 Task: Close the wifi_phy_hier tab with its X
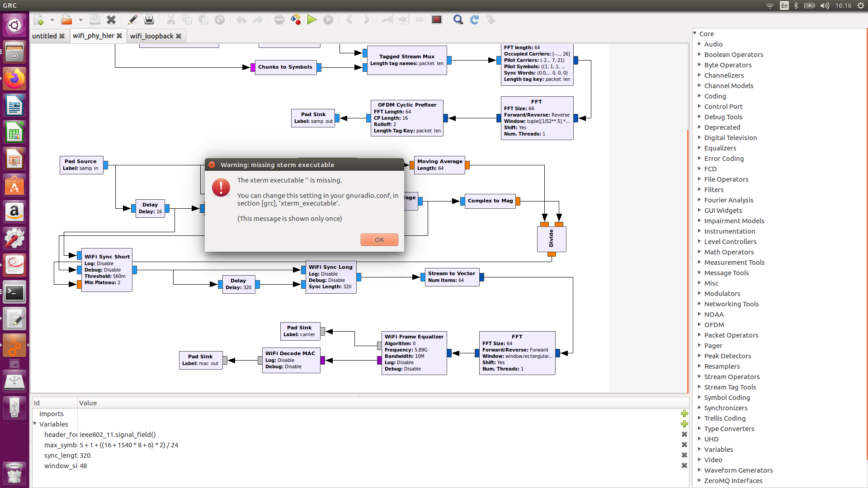click(x=119, y=36)
